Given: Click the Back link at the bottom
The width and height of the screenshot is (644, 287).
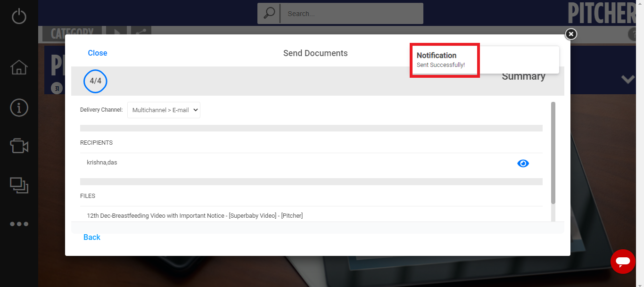Looking at the screenshot, I should 92,238.
